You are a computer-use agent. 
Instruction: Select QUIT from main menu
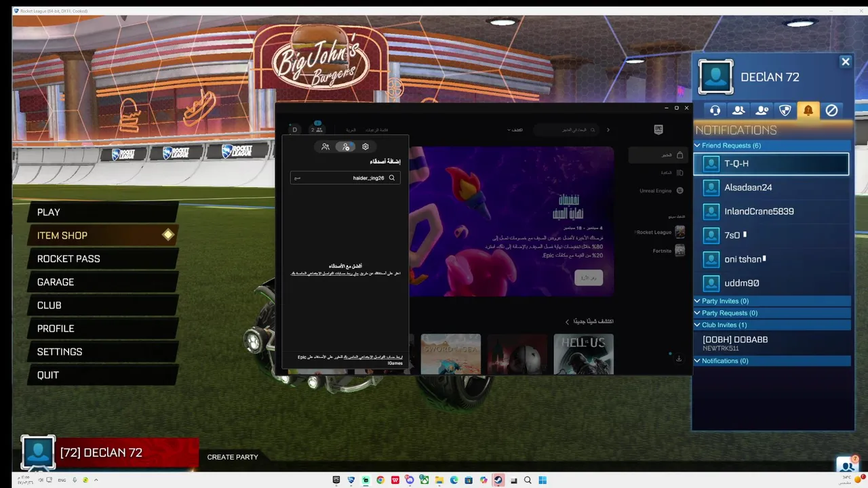[102, 375]
